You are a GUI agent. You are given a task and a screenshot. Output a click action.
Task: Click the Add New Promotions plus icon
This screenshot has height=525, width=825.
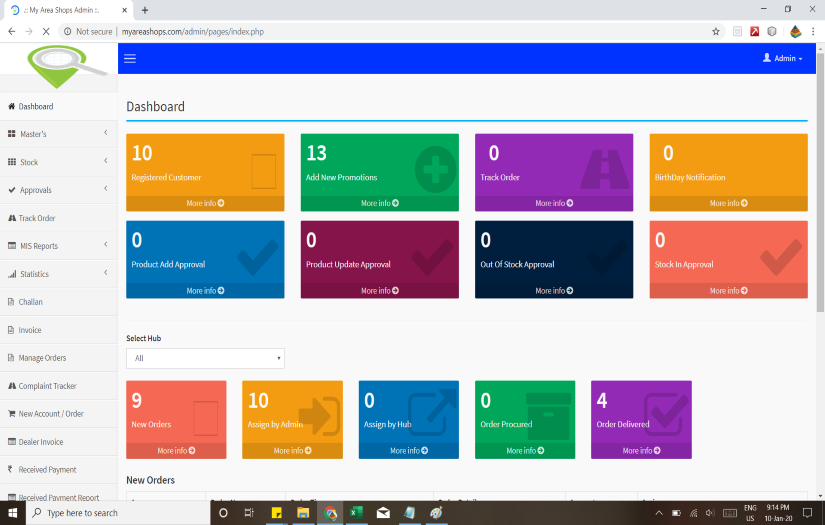point(436,168)
